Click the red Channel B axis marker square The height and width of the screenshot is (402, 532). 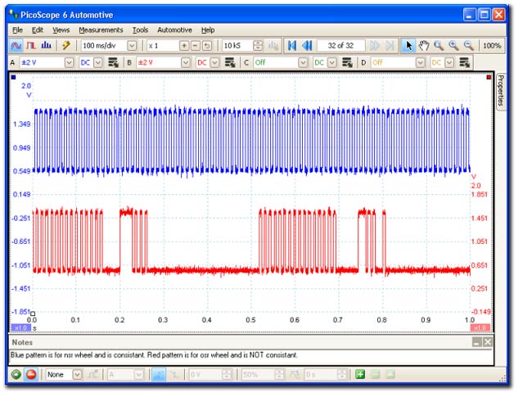[x=489, y=78]
